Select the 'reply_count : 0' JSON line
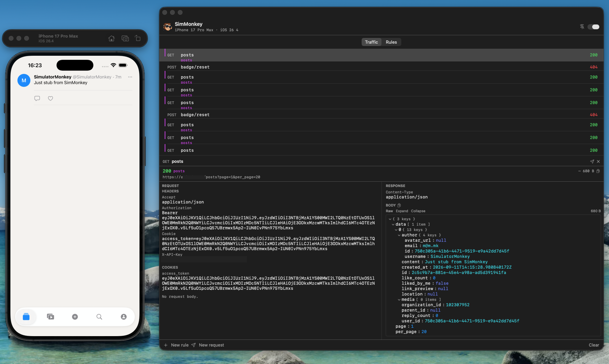This screenshot has height=364, width=609. click(x=420, y=316)
